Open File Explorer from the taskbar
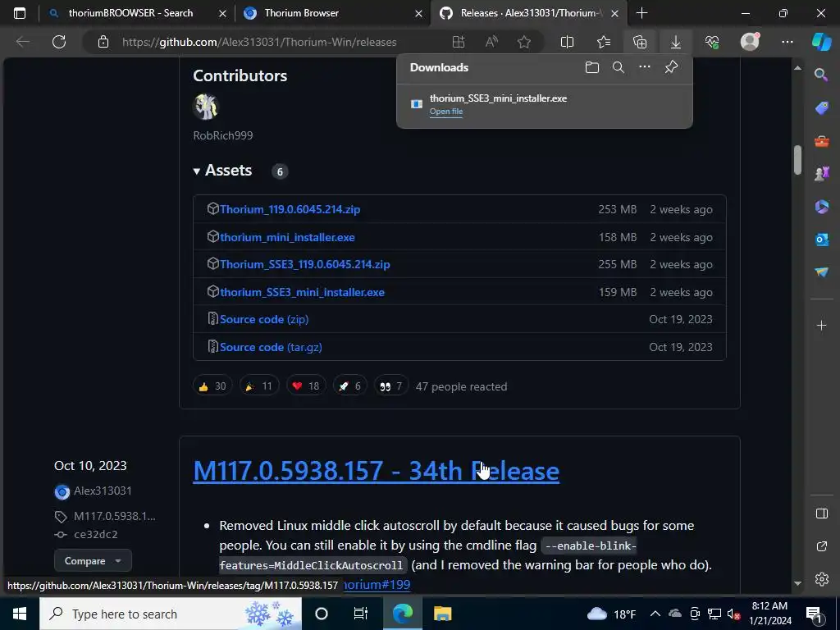Image resolution: width=840 pixels, height=630 pixels. click(x=442, y=614)
